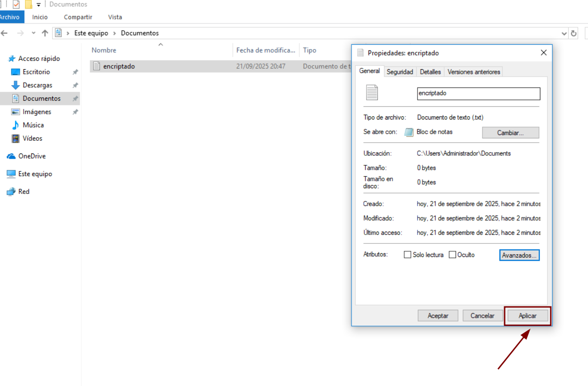Open the quick access toolbar customize dropdown
The image size is (588, 386).
coord(39,5)
